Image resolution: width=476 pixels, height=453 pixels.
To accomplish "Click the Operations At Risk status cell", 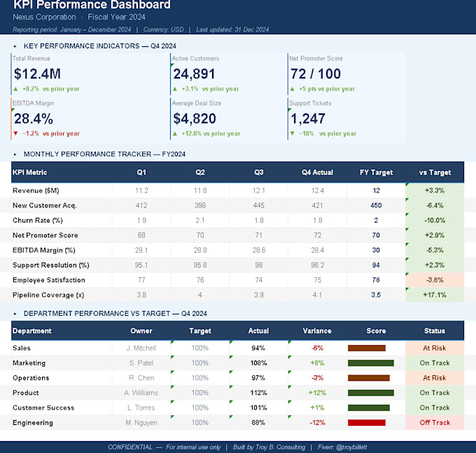I will click(435, 377).
